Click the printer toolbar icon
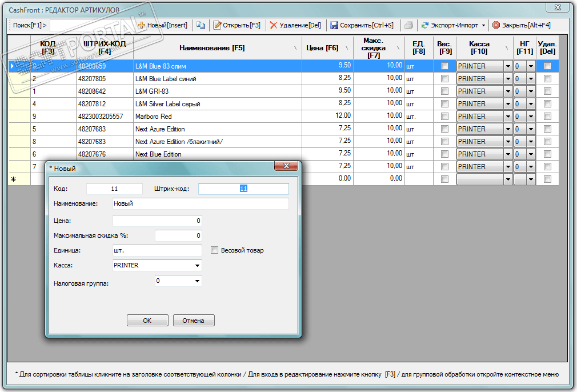 click(408, 25)
